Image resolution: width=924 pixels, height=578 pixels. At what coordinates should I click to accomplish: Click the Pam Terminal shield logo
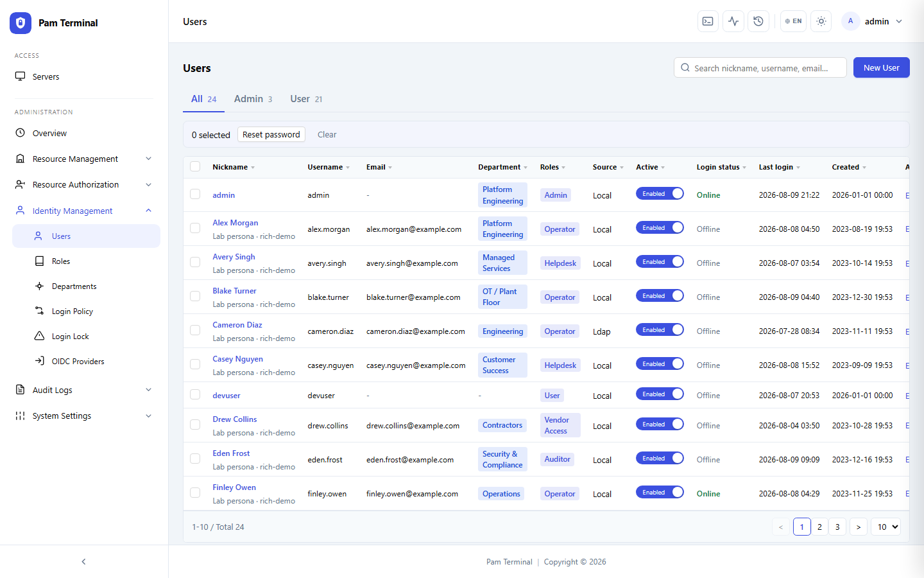(x=21, y=23)
